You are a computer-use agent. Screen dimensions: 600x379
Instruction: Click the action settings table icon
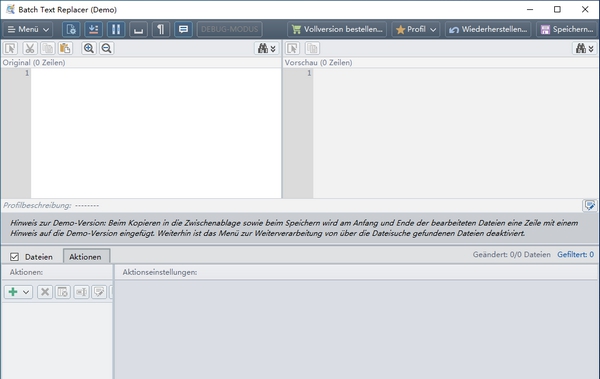(x=63, y=292)
